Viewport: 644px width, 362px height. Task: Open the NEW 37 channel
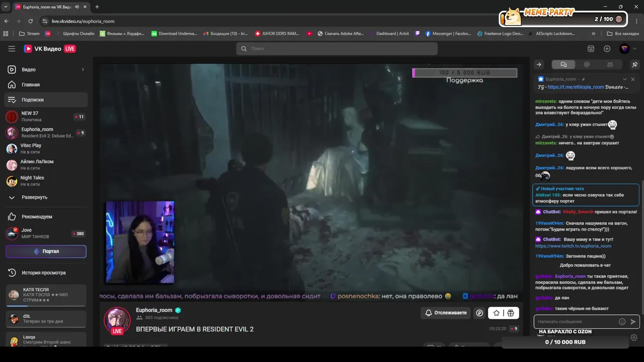point(46,117)
